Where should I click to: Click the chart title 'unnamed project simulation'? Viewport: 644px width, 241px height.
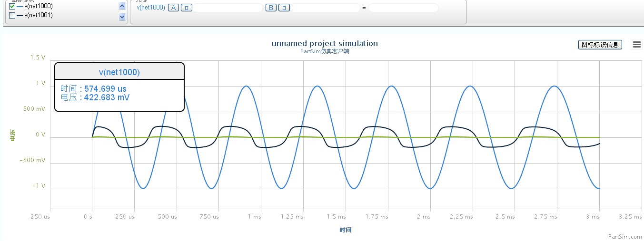[x=325, y=43]
